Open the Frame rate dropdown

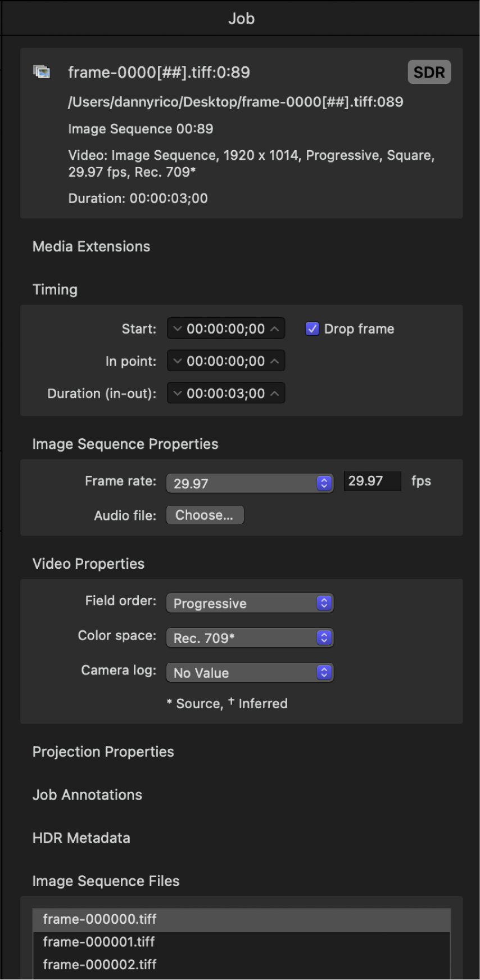coord(250,483)
